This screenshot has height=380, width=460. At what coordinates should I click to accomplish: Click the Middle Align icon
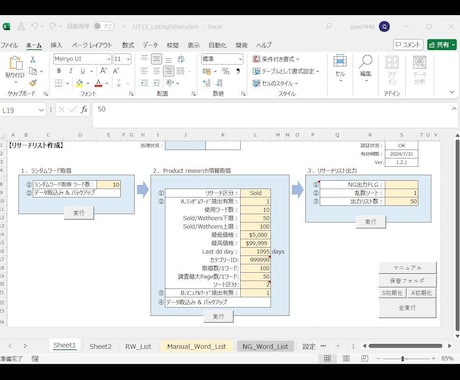(156, 59)
